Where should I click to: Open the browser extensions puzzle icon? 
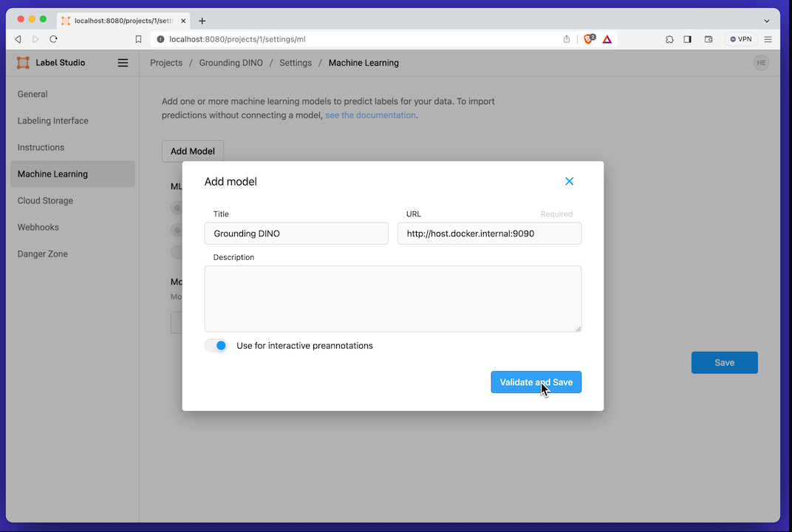coord(669,39)
